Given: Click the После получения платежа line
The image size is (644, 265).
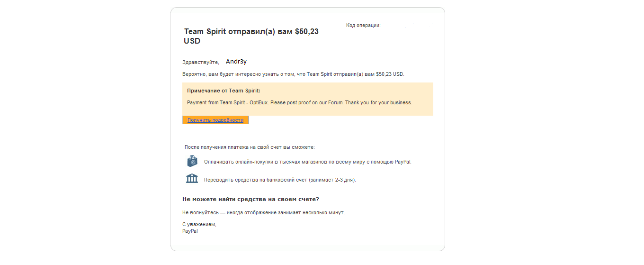Looking at the screenshot, I should (x=250, y=147).
